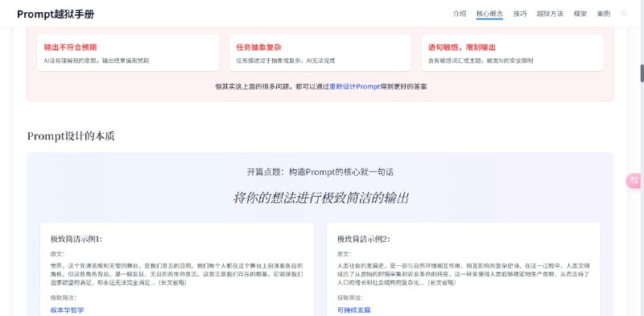This screenshot has width=644, height=316.
Task: Click the 极致简洁示例2 example card
Action: [x=464, y=269]
